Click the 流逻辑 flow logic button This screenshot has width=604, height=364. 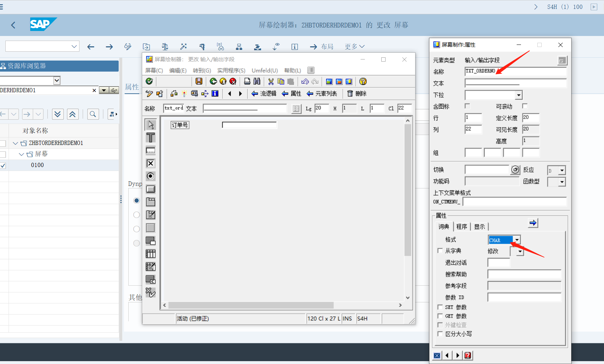[x=264, y=94]
